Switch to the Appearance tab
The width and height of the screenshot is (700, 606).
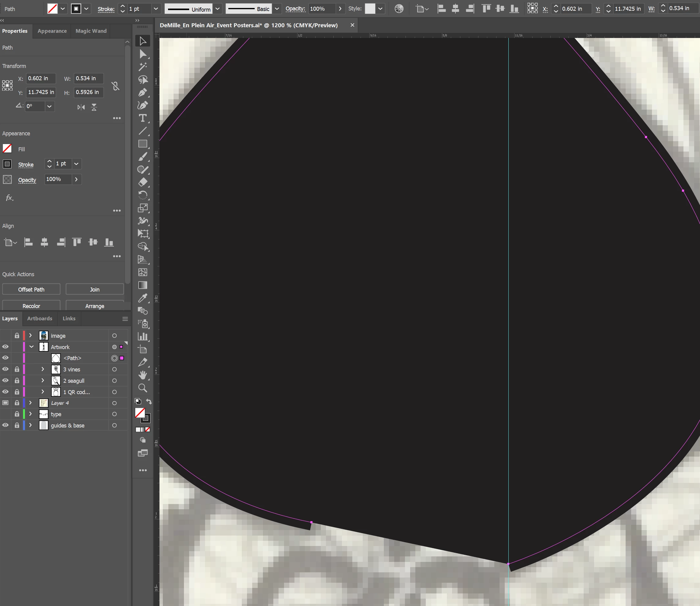pyautogui.click(x=52, y=31)
